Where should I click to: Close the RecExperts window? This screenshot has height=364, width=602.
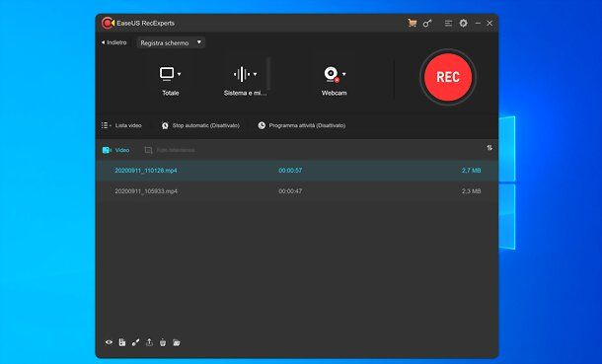point(489,23)
